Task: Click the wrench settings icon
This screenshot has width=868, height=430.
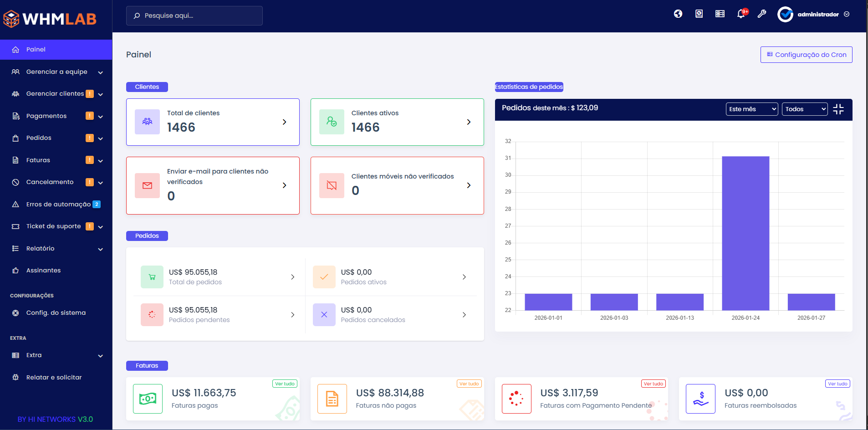Action: click(762, 14)
